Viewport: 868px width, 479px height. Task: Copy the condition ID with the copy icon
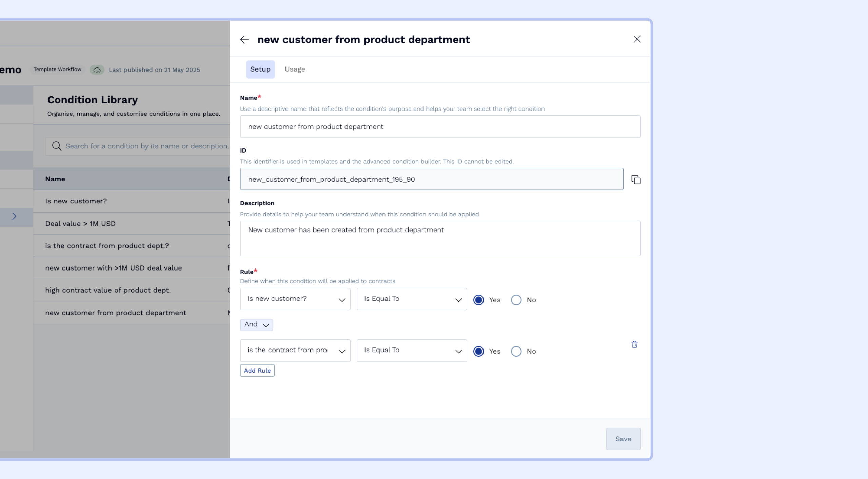point(636,179)
